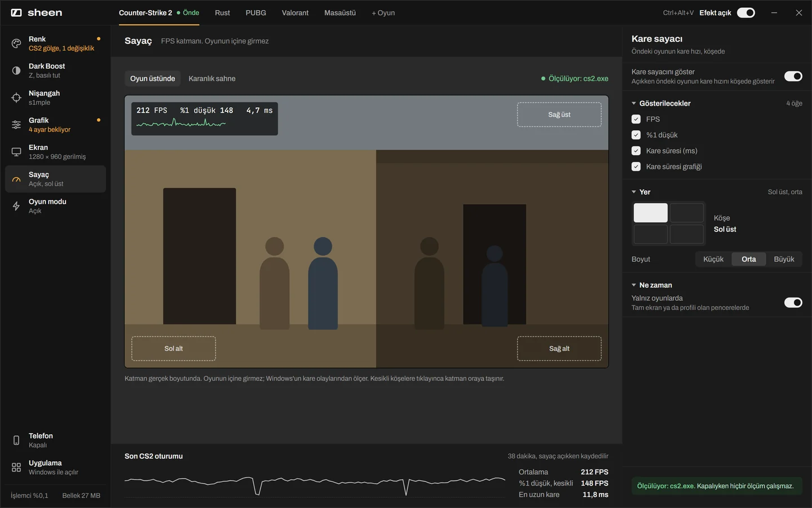812x508 pixels.
Task: Pick the top-right cell in Yer grid
Action: [x=687, y=213]
